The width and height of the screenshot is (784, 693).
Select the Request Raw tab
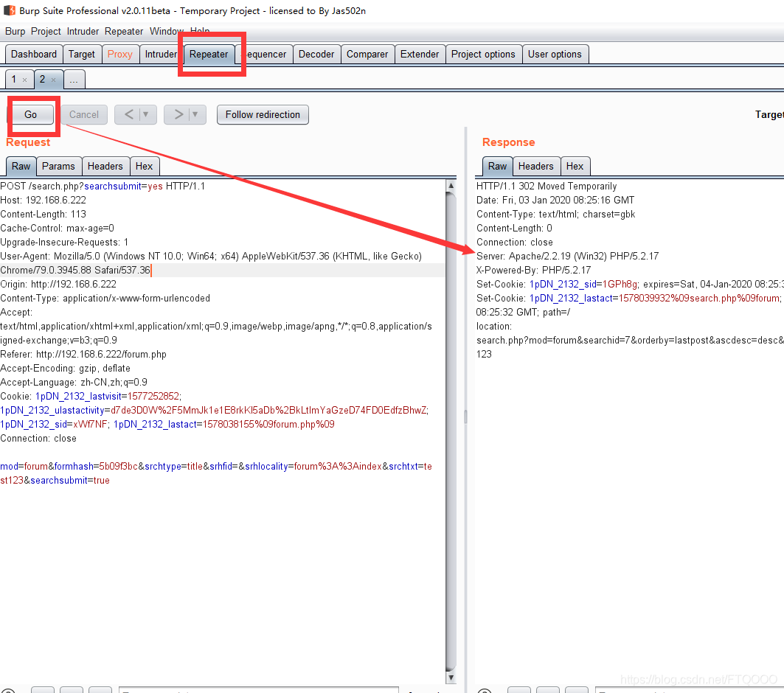21,166
